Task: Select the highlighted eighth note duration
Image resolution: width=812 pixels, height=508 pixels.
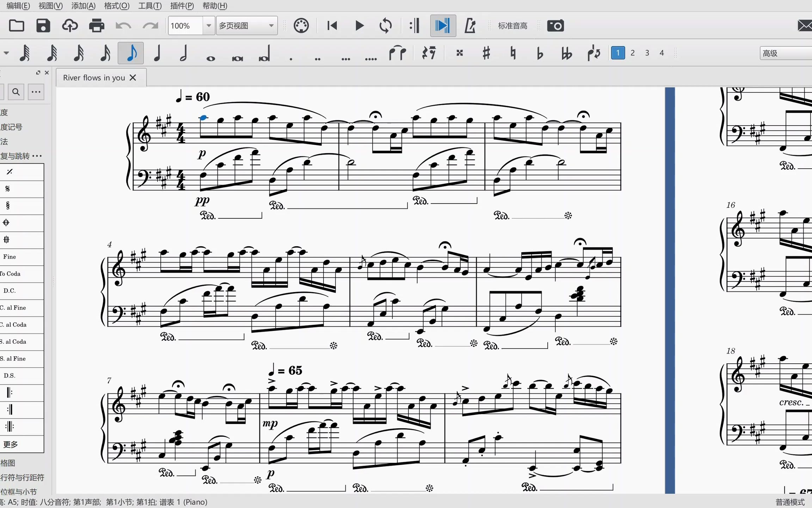Action: tap(131, 53)
